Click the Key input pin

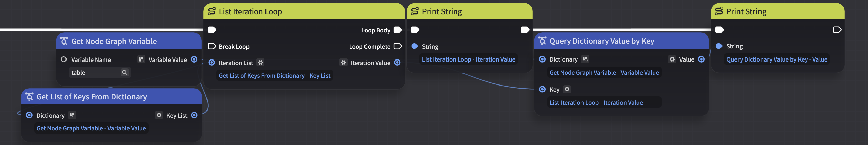click(542, 89)
